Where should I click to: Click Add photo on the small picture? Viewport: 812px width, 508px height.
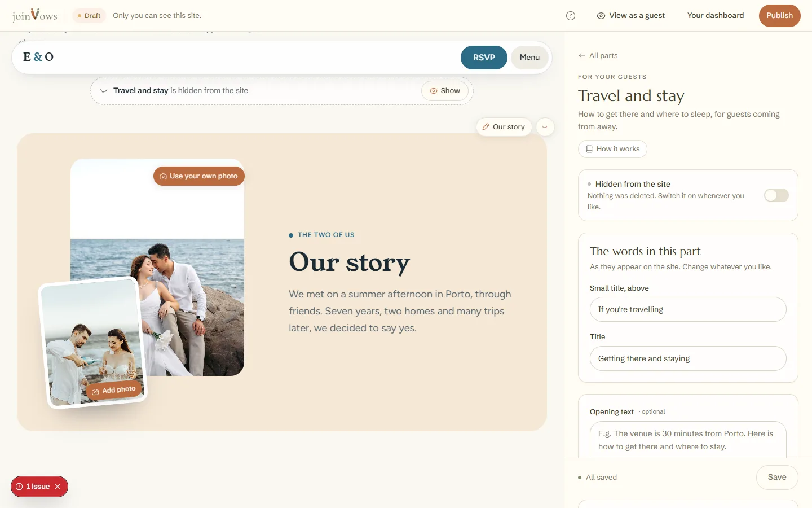click(x=114, y=391)
